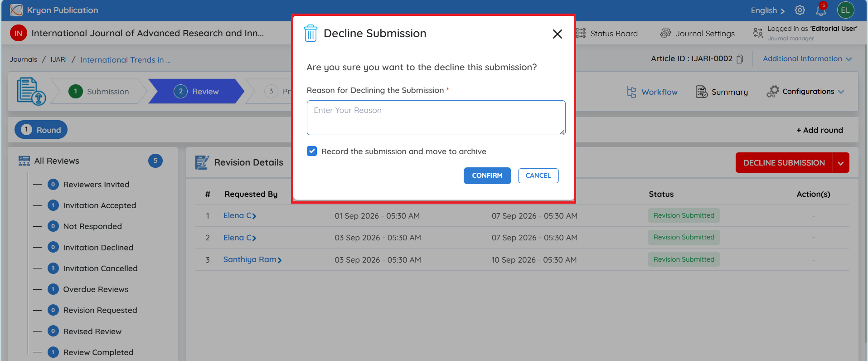
Task: Expand Additional Information
Action: tap(807, 59)
